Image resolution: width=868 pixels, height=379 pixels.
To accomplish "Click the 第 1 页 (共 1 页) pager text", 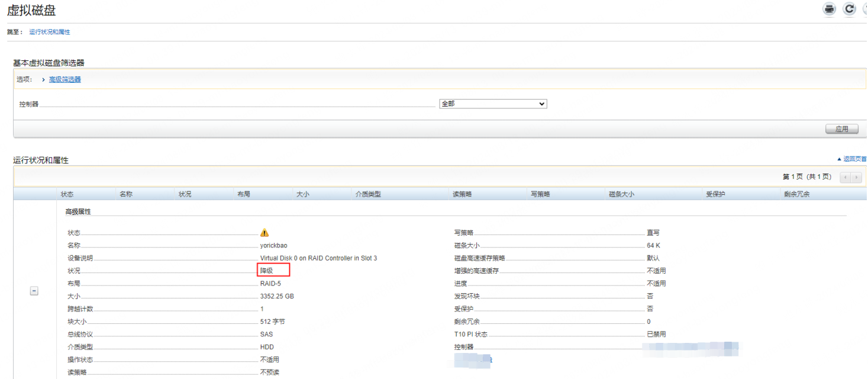I will click(x=807, y=177).
